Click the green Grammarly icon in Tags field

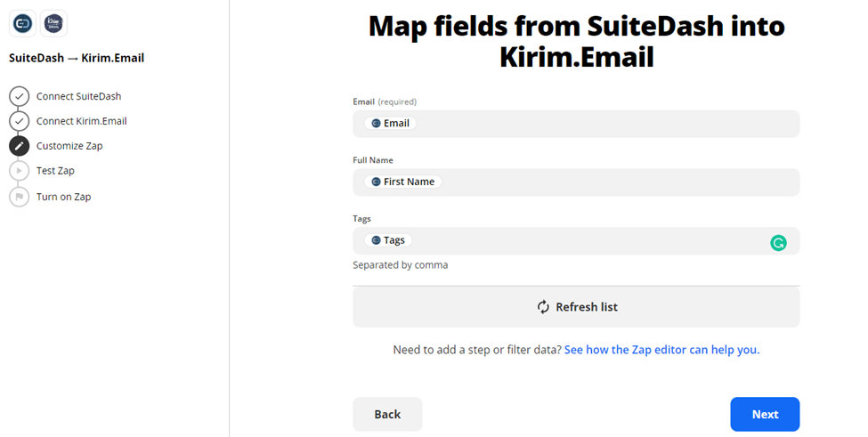[x=778, y=242]
